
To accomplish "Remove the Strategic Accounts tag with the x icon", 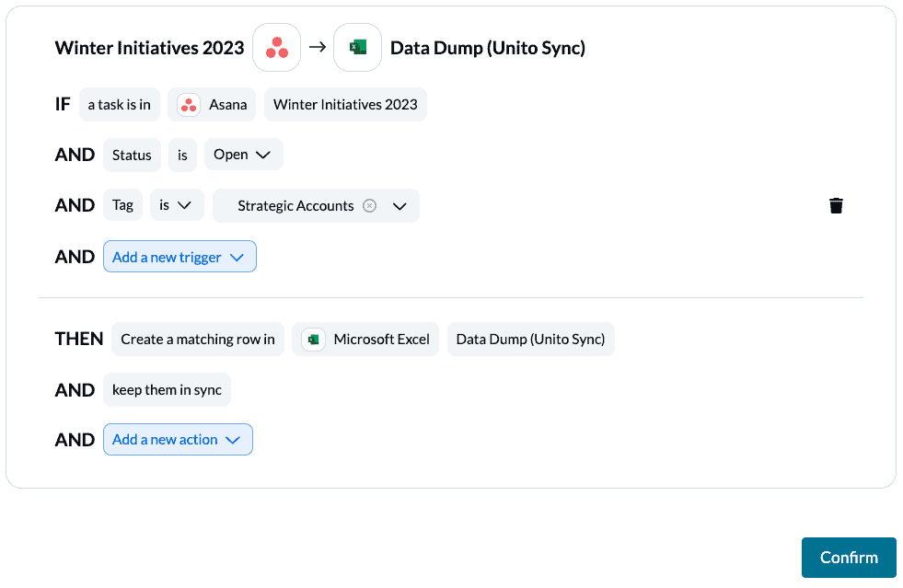I will pyautogui.click(x=370, y=205).
